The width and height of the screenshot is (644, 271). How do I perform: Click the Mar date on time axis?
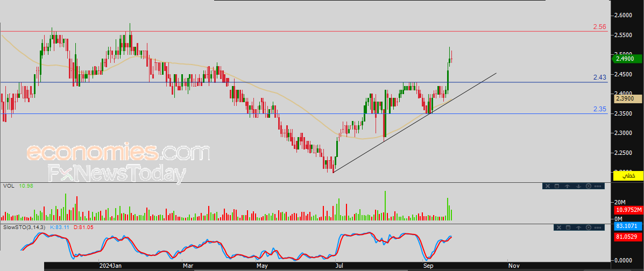coord(188,266)
